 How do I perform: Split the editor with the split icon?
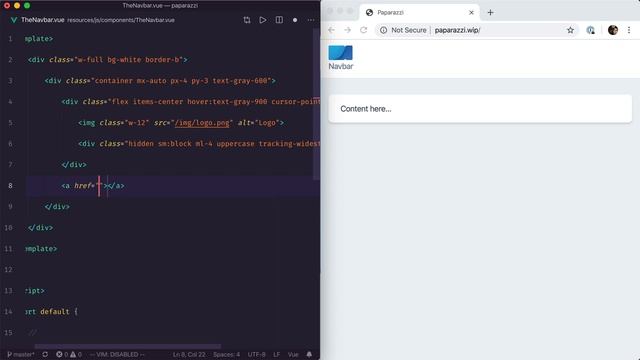279,20
